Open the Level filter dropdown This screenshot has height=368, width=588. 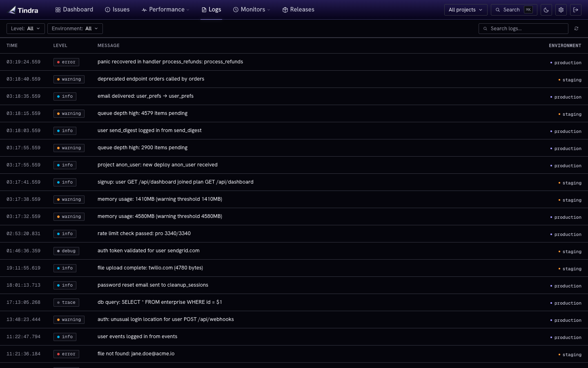(26, 29)
